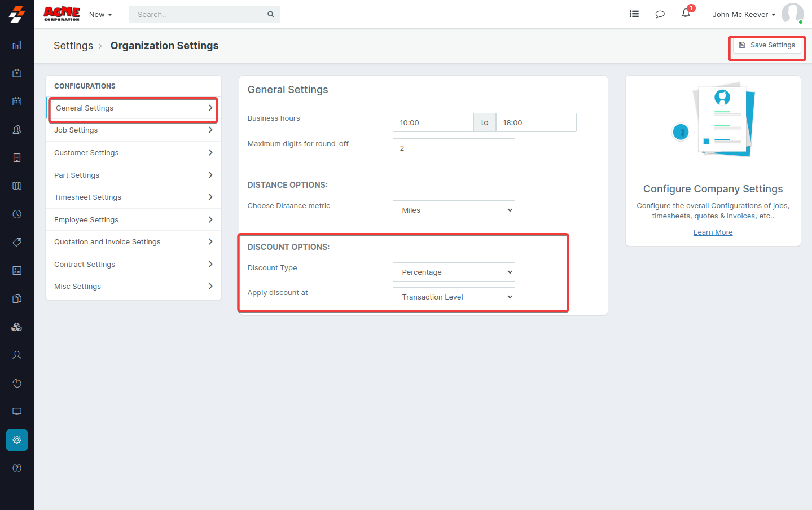Click the Maximum digits for round-off field
This screenshot has height=510, width=812.
(x=454, y=148)
